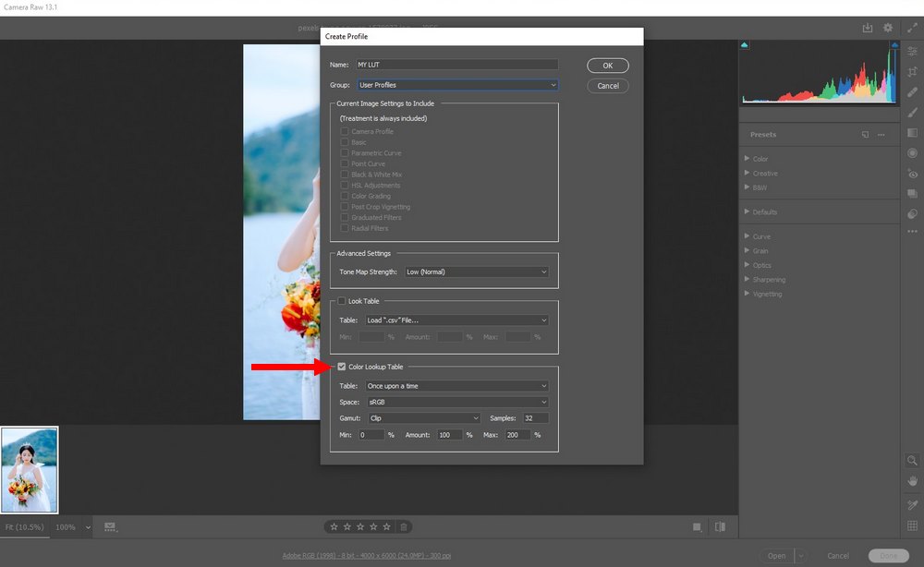Click the Open button at bottom
924x567 pixels.
click(776, 555)
